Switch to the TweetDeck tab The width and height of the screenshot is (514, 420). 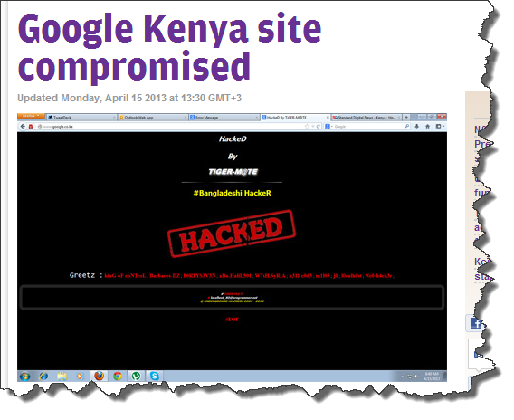(x=81, y=118)
